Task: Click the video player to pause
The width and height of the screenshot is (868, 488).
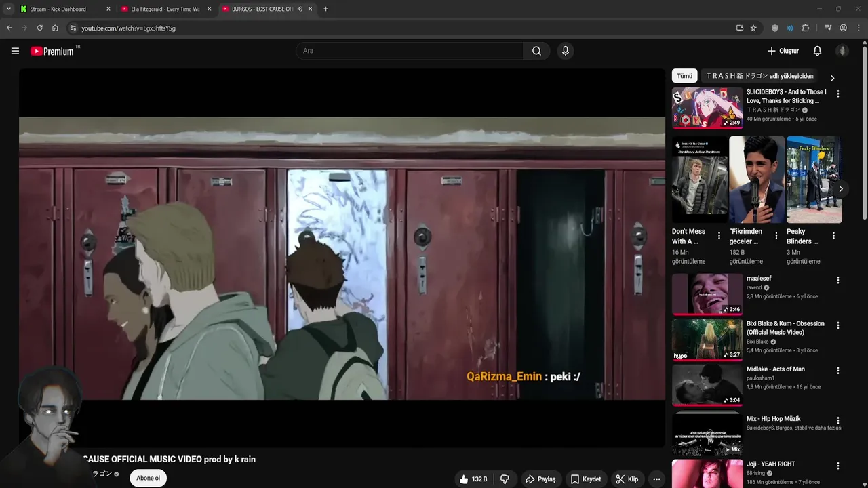Action: (x=342, y=258)
